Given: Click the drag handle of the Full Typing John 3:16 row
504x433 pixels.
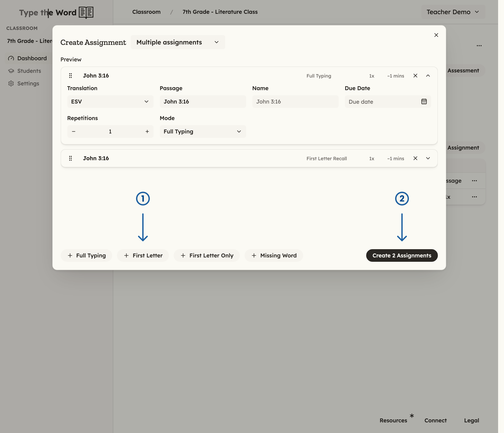Looking at the screenshot, I should pyautogui.click(x=70, y=76).
